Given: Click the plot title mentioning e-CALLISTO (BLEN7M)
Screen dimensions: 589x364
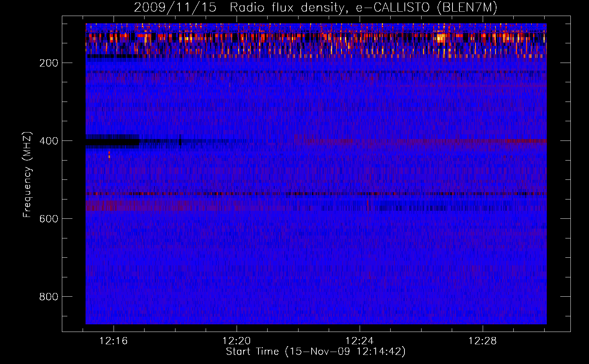Looking at the screenshot, I should [316, 7].
